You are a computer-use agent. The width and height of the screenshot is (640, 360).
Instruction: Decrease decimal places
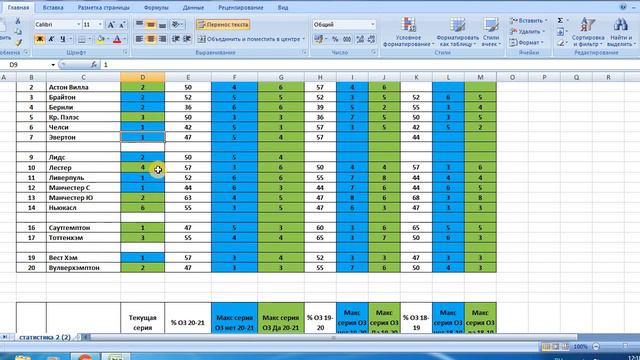(371, 39)
